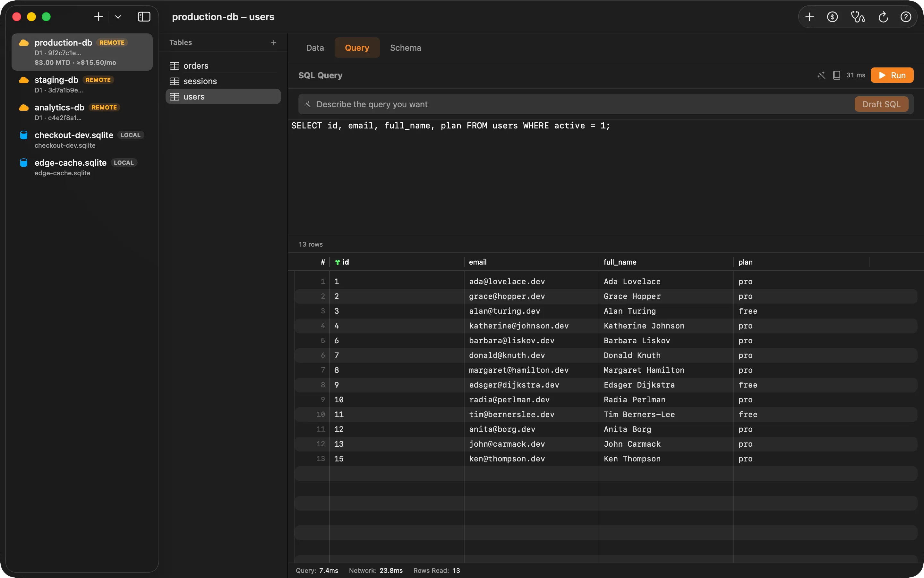Click cell alan@turing.dev
This screenshot has height=578, width=924.
coord(504,311)
